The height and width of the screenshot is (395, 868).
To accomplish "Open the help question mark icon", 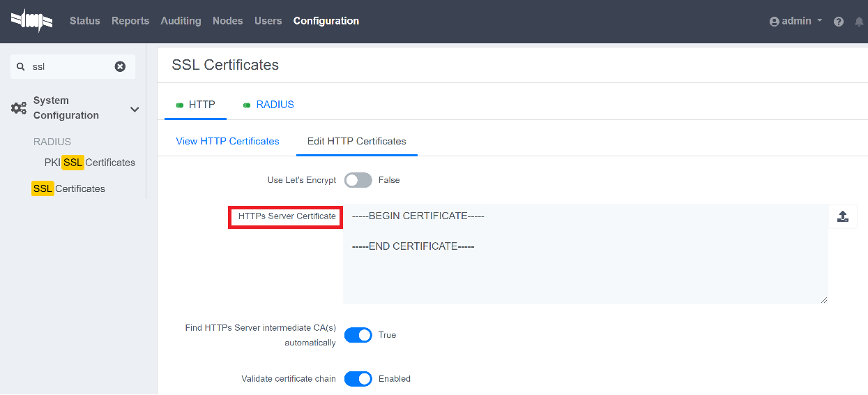I will point(839,22).
